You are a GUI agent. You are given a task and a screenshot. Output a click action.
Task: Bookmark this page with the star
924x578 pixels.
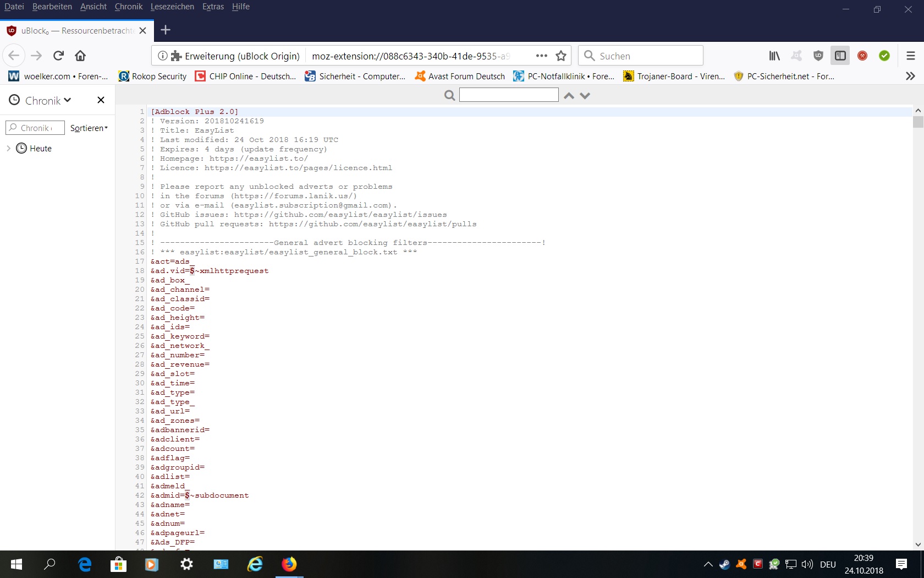(x=561, y=56)
